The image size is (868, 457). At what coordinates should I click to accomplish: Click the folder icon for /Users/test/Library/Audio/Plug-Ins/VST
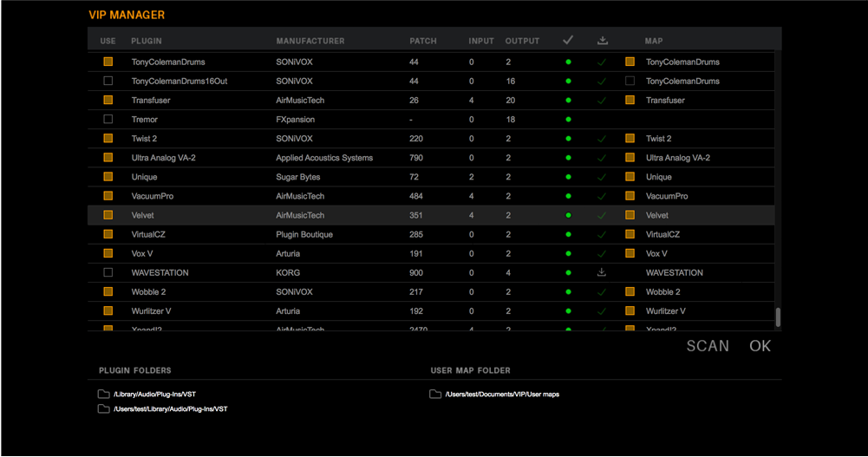pyautogui.click(x=103, y=408)
